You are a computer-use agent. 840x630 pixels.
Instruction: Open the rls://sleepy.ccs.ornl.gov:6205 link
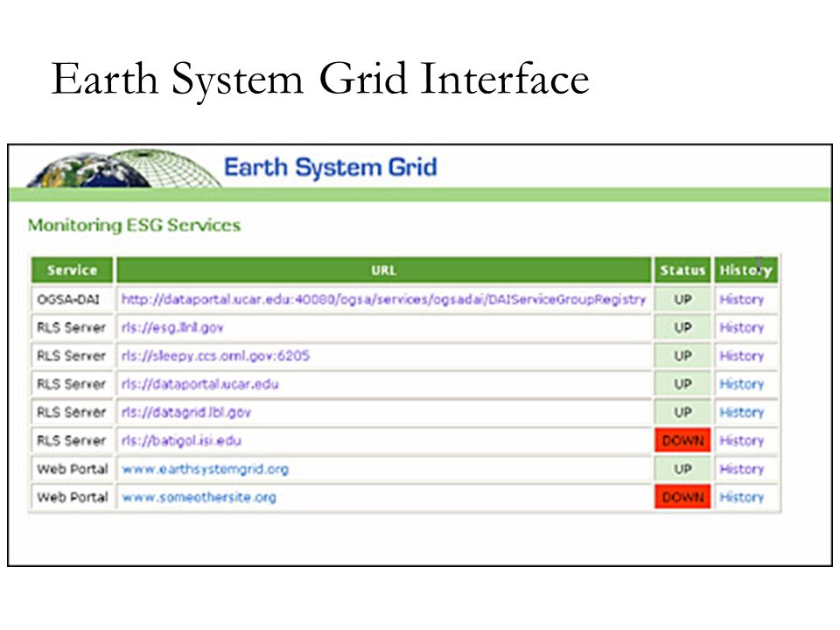pos(215,356)
